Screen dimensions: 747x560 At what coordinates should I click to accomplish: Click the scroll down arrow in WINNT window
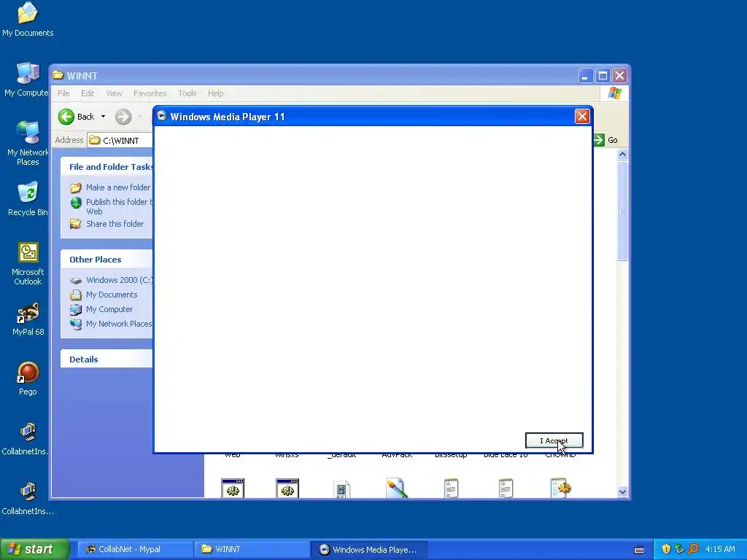pyautogui.click(x=622, y=492)
